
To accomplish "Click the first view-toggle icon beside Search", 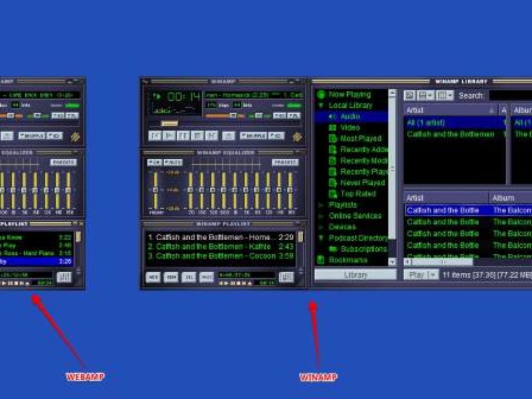I will tap(410, 95).
